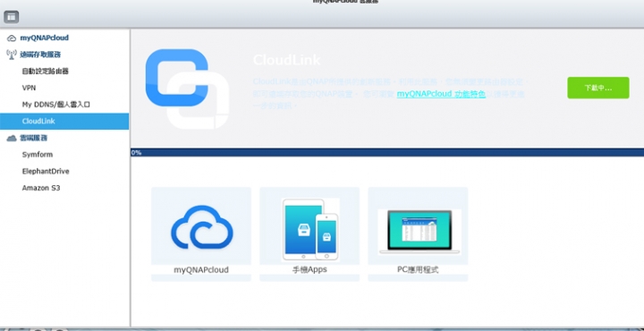Open the PC application laptop image

pyautogui.click(x=419, y=232)
